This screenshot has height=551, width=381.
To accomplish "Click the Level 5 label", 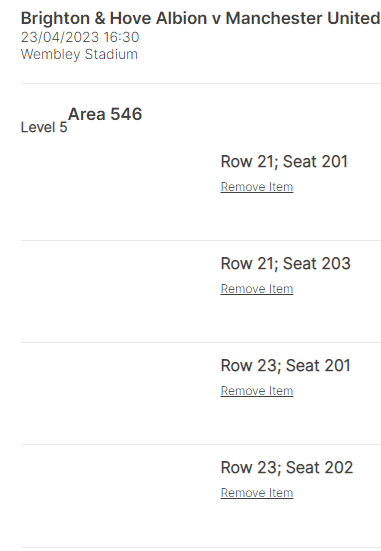I will point(44,127).
